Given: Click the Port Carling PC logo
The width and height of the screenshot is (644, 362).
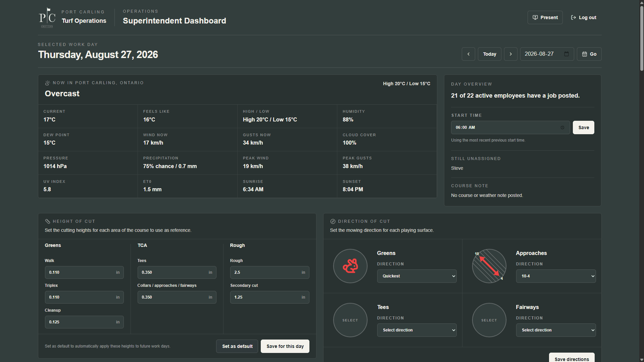Looking at the screenshot, I should click(x=47, y=17).
